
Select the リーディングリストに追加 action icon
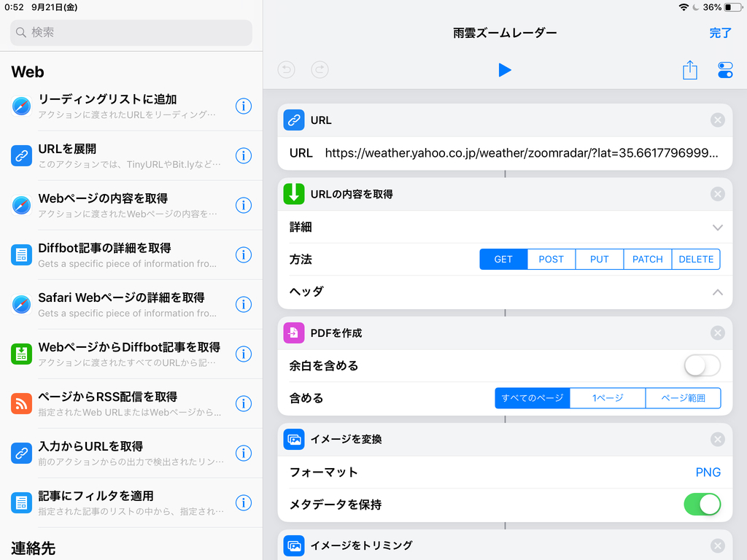click(22, 106)
